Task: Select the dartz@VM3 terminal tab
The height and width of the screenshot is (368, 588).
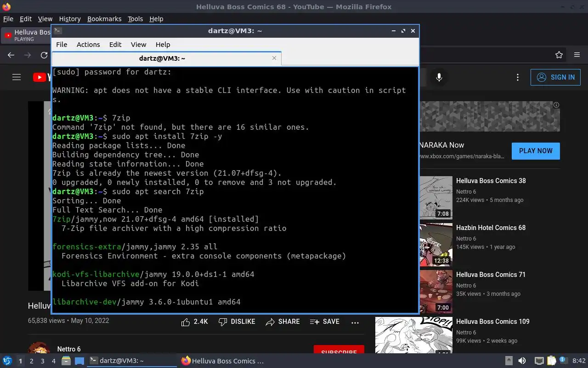Action: (x=162, y=58)
